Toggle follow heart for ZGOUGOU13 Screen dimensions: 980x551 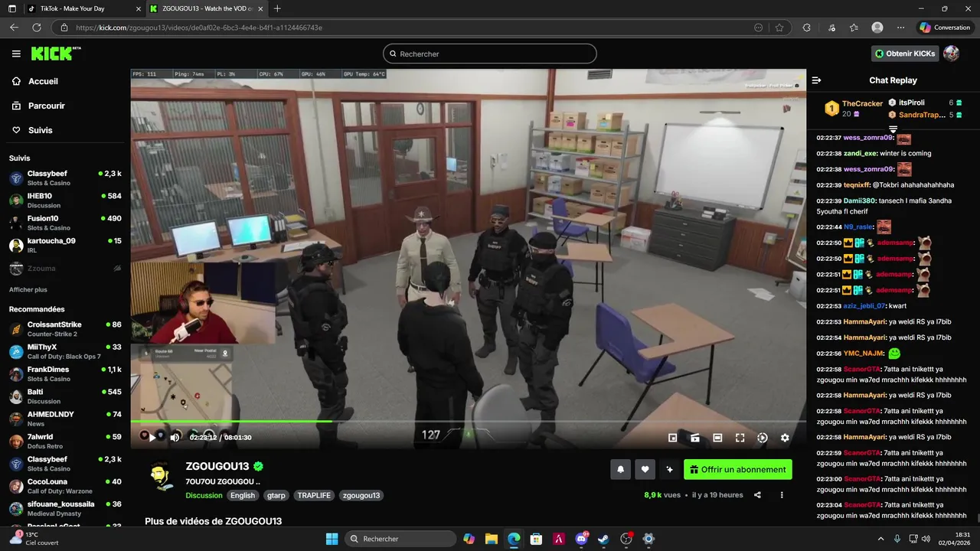(645, 470)
